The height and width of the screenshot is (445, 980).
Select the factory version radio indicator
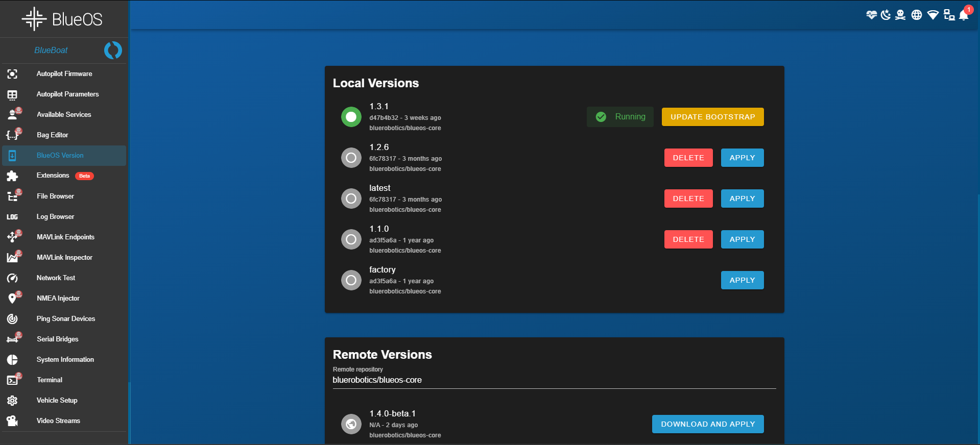tap(351, 280)
